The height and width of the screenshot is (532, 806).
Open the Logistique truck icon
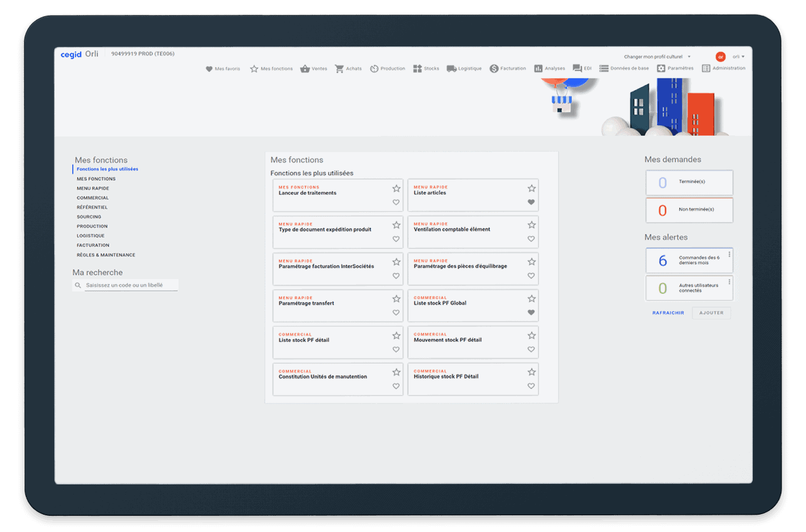pyautogui.click(x=451, y=69)
